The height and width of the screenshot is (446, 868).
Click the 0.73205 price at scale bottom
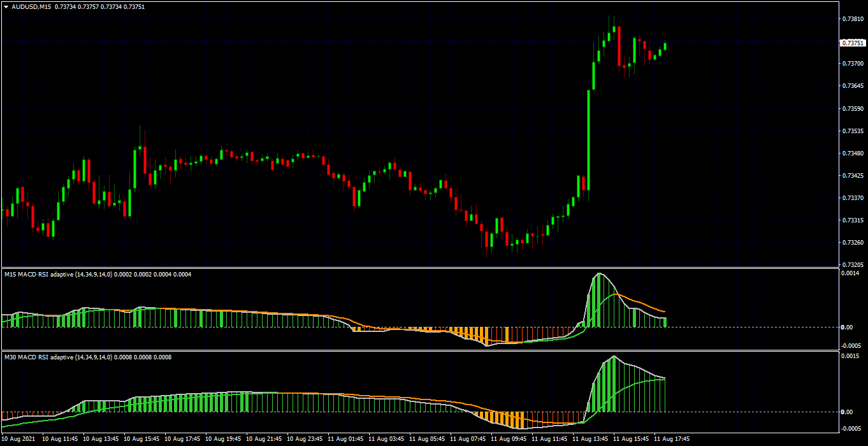point(853,264)
